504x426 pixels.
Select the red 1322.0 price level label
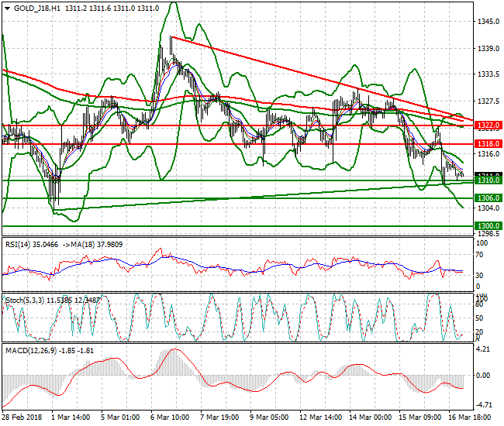point(488,125)
